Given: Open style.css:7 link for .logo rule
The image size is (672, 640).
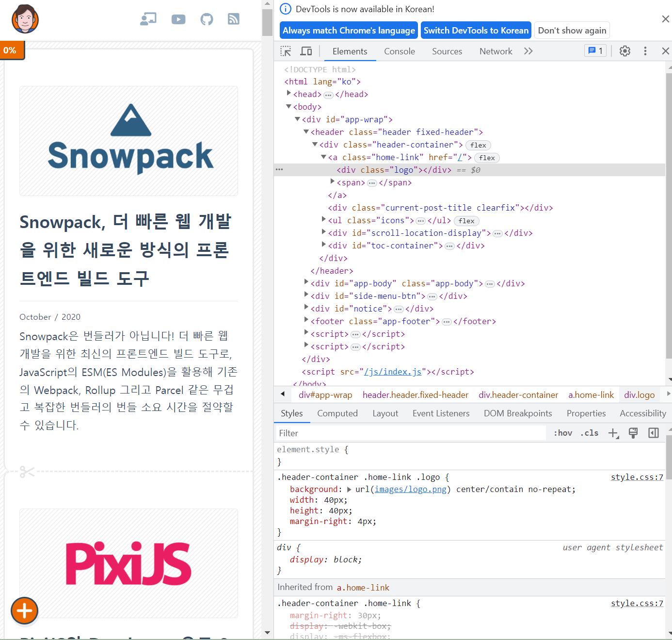Looking at the screenshot, I should coord(637,477).
